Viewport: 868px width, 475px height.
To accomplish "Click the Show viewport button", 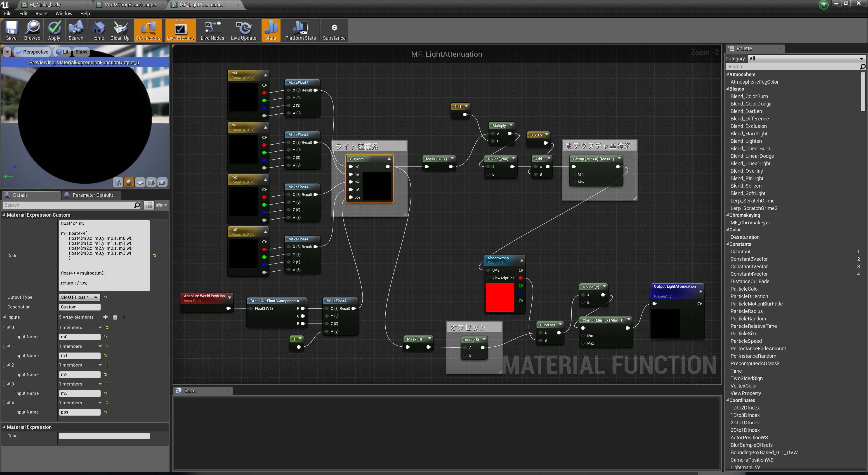I will click(81, 52).
